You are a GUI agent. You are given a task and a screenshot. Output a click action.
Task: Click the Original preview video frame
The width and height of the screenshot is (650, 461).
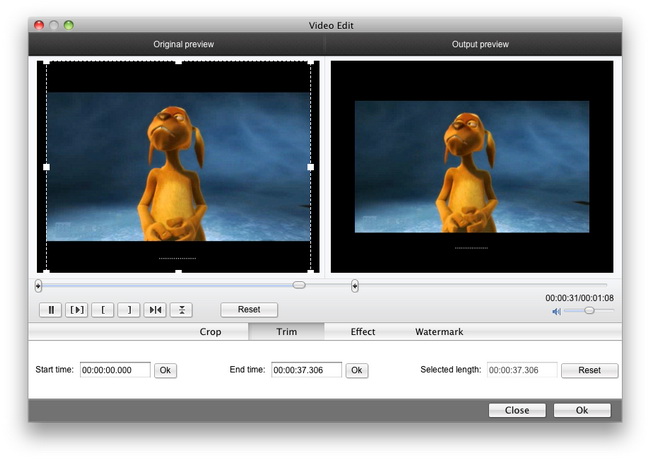[x=178, y=167]
